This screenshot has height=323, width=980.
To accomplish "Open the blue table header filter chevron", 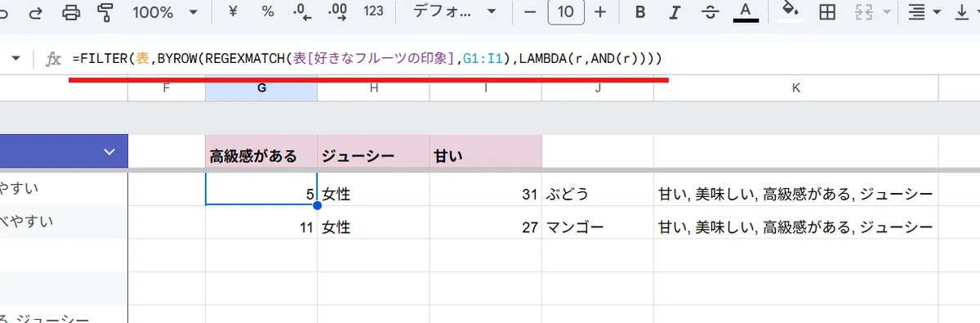I will pos(109,151).
